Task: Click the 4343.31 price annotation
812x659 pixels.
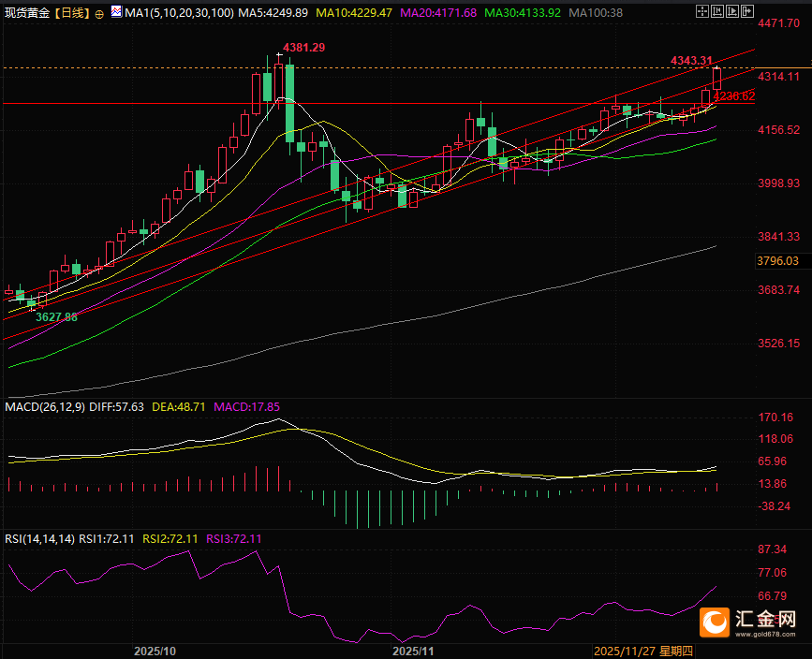Action: (691, 61)
